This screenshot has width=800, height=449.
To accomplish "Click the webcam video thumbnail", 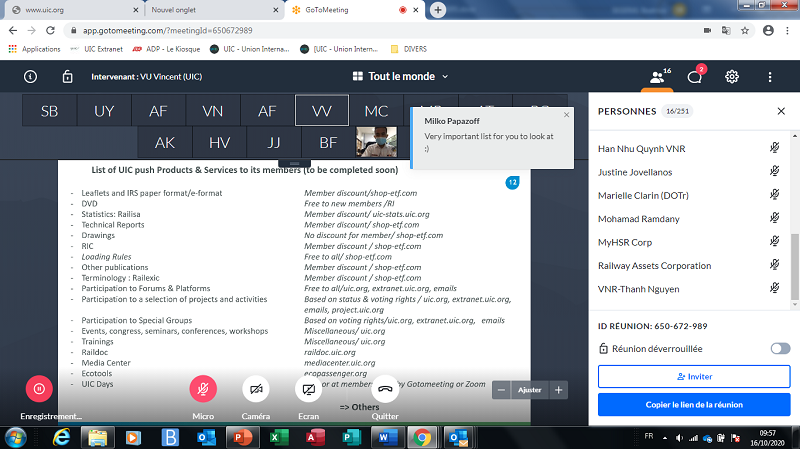I will 377,142.
